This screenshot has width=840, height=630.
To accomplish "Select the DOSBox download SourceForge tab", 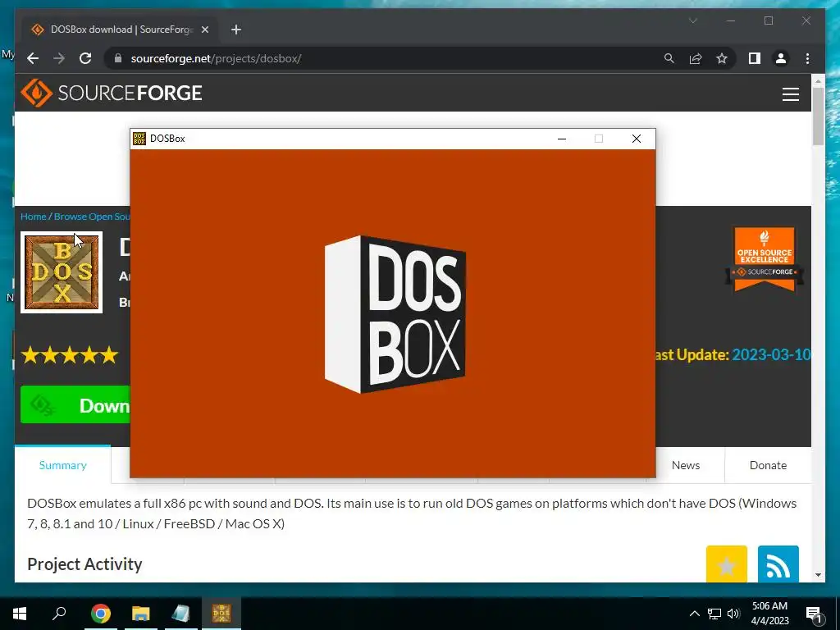I will click(120, 30).
